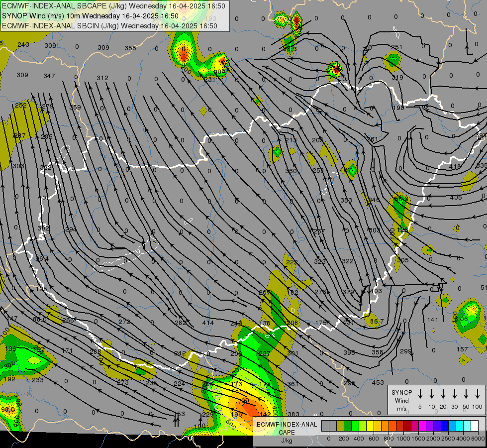Pick the dark green CAPE legend swatch

pyautogui.click(x=348, y=426)
